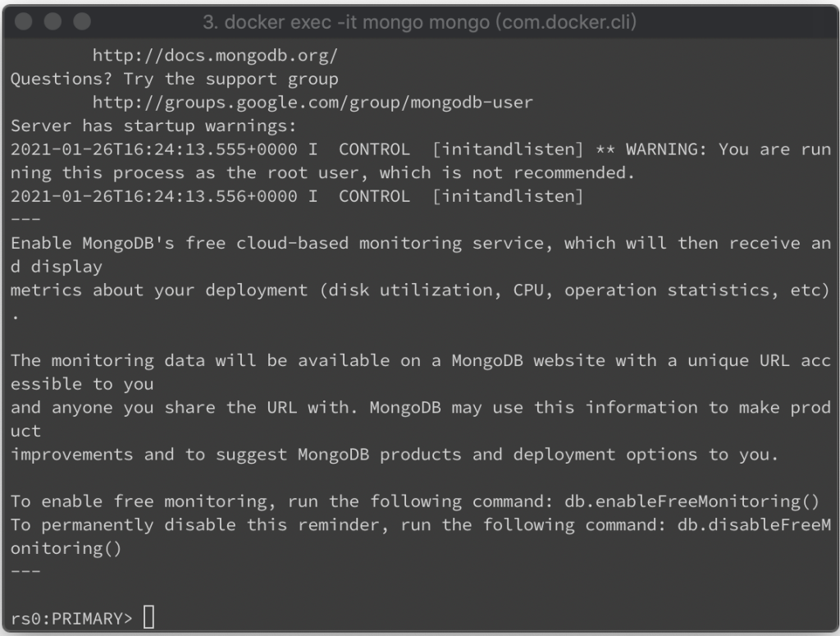The width and height of the screenshot is (840, 636).
Task: Open the docs.mongodb.org URL
Action: click(x=215, y=55)
